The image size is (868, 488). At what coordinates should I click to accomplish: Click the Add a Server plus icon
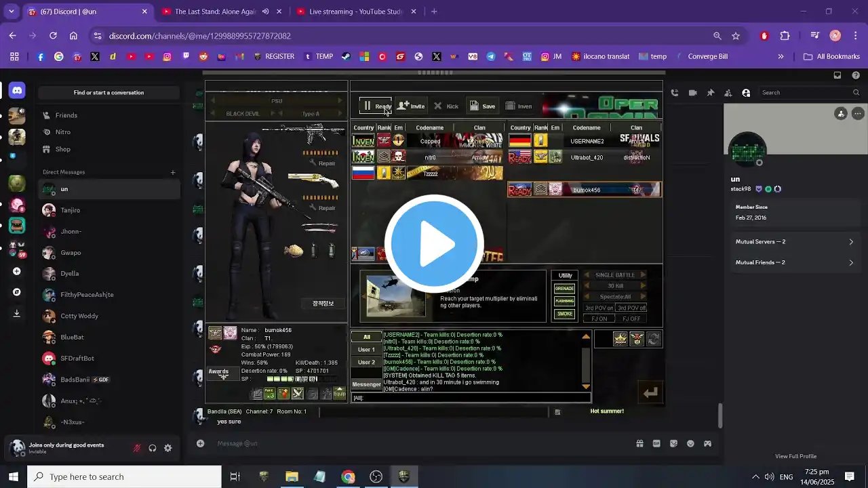coord(17,271)
